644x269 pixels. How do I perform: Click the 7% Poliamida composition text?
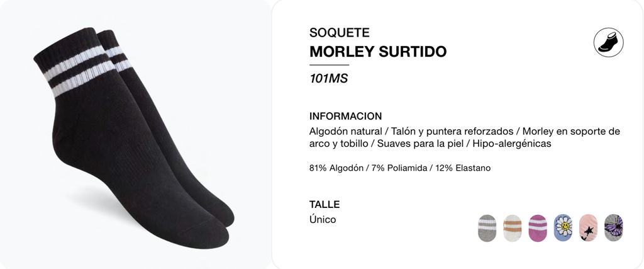[x=399, y=168]
